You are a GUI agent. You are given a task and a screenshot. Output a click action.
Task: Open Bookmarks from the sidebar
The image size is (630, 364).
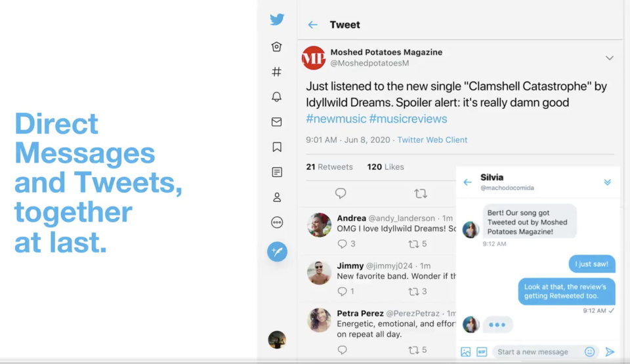pyautogui.click(x=277, y=147)
